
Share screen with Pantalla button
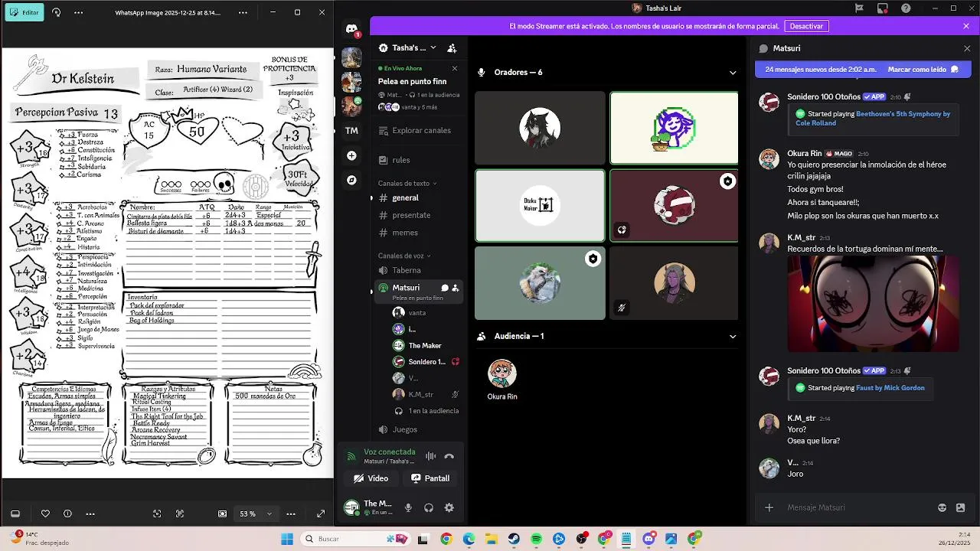point(430,478)
